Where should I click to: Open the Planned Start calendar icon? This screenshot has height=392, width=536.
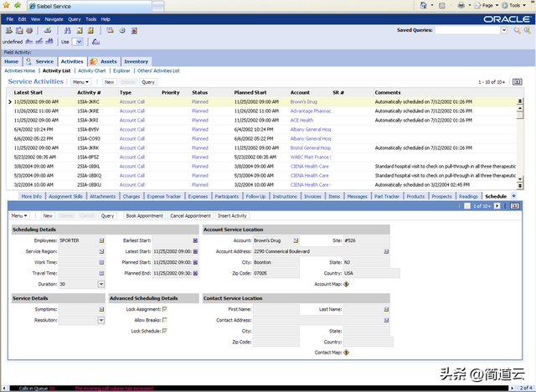pyautogui.click(x=195, y=262)
